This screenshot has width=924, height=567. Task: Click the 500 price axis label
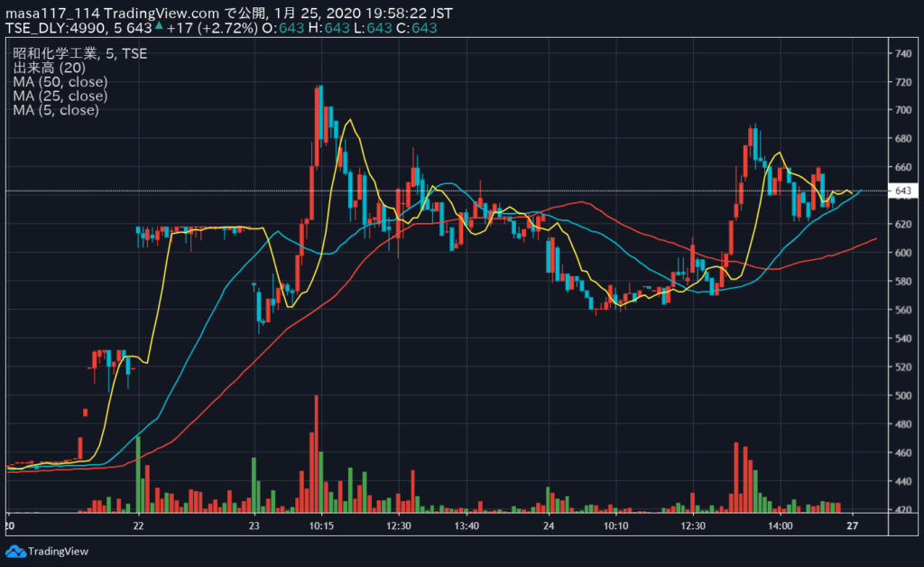(902, 395)
